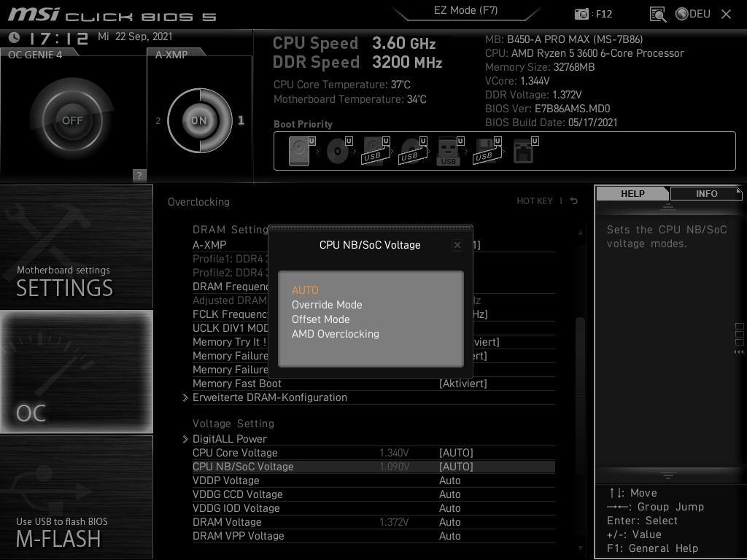Toggle the OC GENIE 4 OFF dial
Screen dimensions: 747x560
70,119
